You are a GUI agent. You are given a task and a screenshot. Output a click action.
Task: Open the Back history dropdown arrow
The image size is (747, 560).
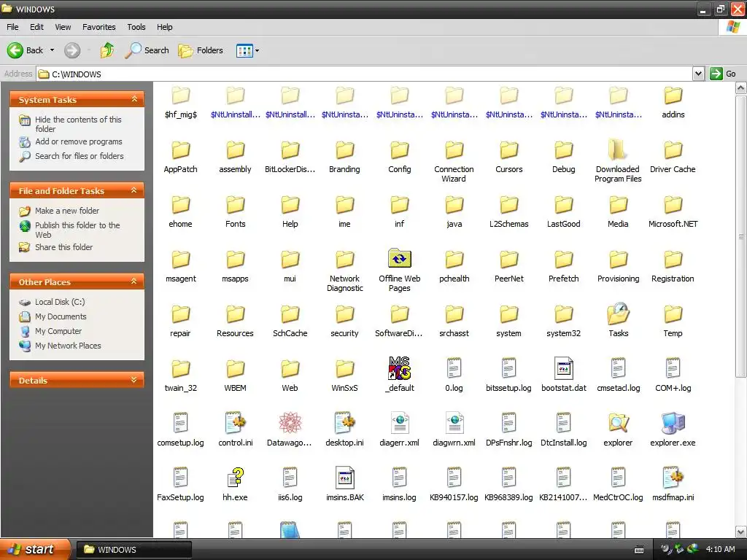pos(52,50)
